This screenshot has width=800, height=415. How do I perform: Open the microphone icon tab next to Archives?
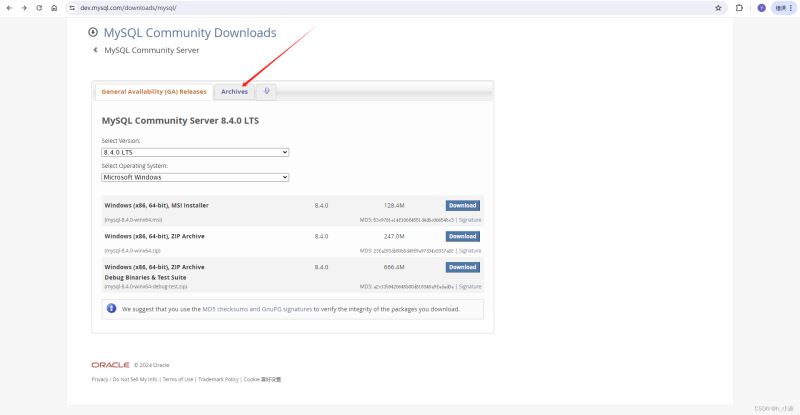pos(267,91)
